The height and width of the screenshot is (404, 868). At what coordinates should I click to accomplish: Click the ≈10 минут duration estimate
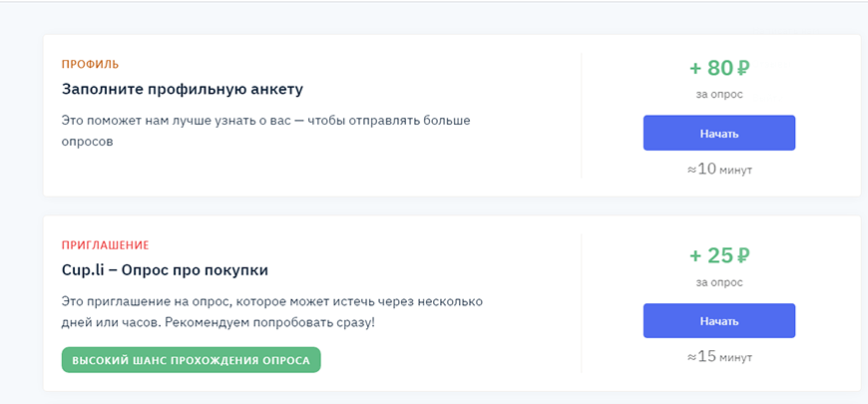click(x=719, y=170)
